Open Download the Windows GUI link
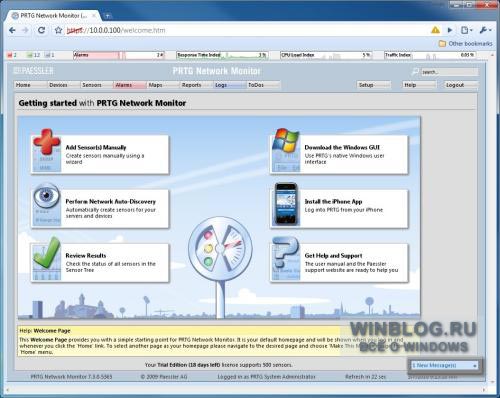The height and width of the screenshot is (398, 500). pyautogui.click(x=342, y=147)
